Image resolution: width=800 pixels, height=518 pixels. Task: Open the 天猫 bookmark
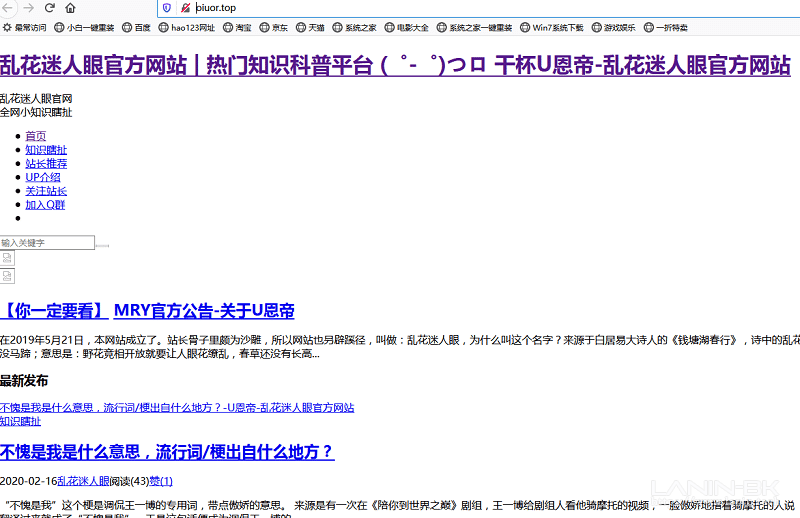(310, 28)
